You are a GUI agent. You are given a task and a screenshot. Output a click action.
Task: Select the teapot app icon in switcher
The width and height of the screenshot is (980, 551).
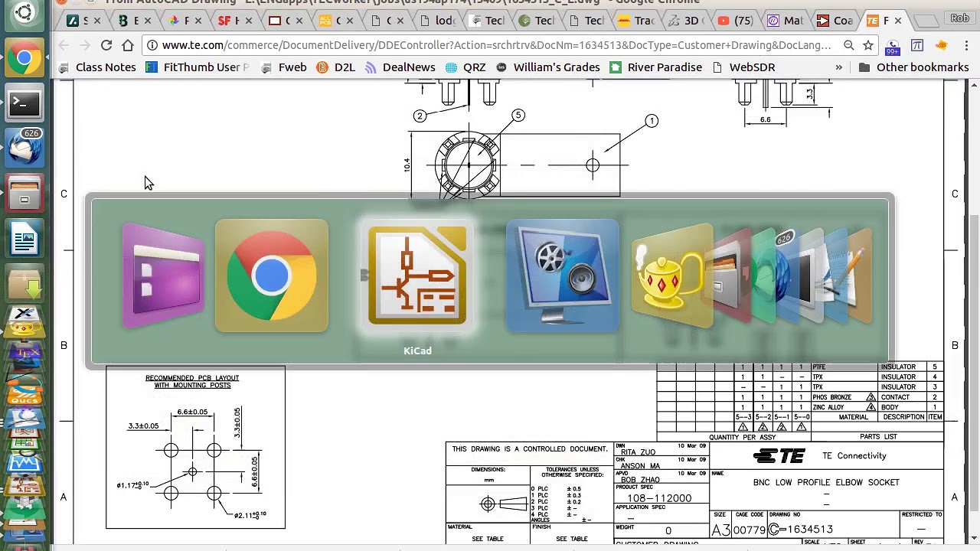[672, 276]
